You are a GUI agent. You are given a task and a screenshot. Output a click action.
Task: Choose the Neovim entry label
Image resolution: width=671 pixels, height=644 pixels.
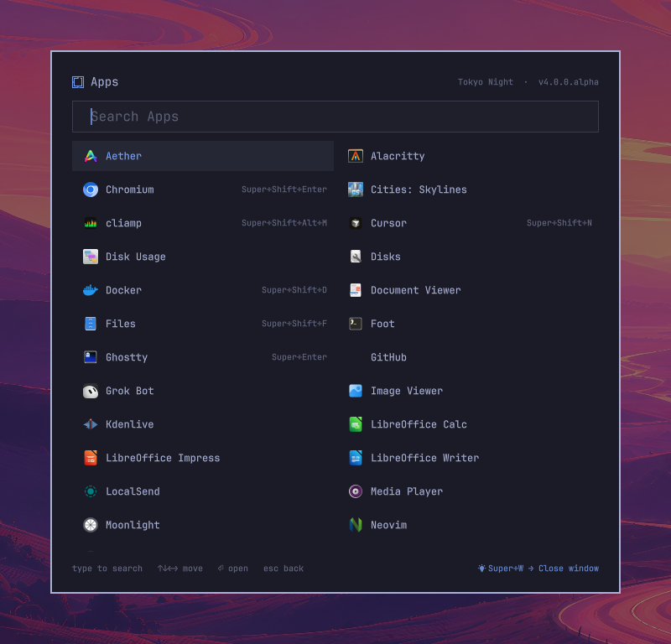[x=388, y=525]
